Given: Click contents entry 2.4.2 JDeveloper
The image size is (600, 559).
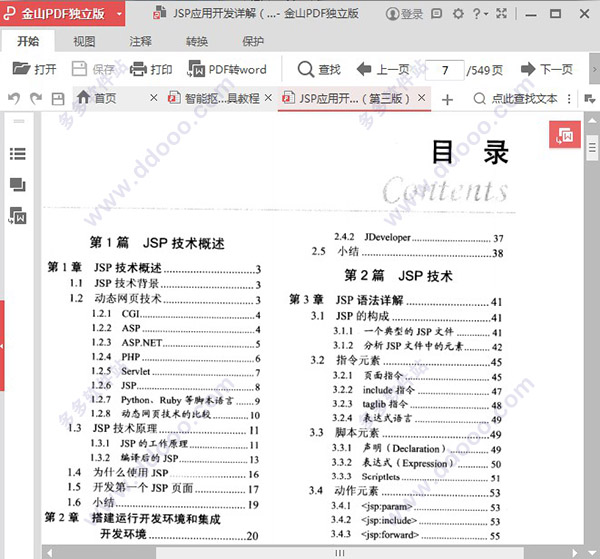Looking at the screenshot, I should [x=419, y=238].
